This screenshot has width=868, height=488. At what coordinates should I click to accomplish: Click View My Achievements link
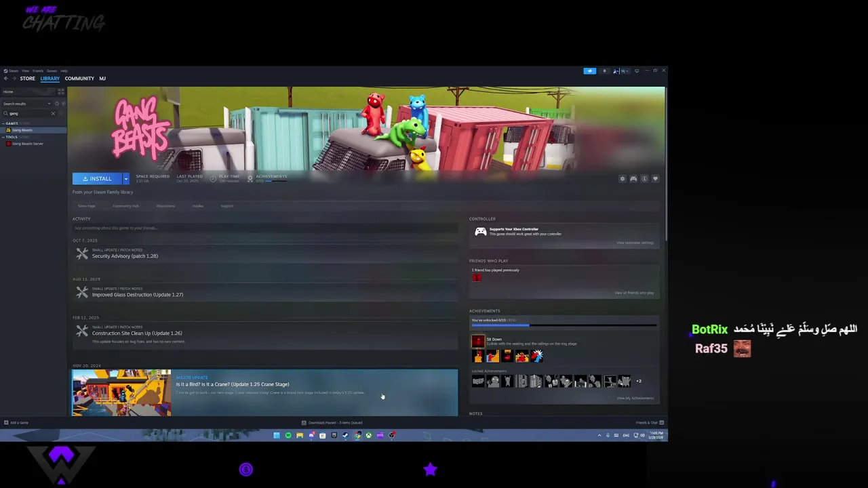tap(635, 398)
